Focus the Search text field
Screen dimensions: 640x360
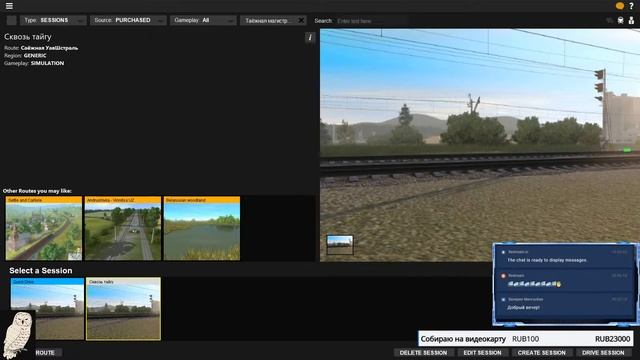point(372,21)
